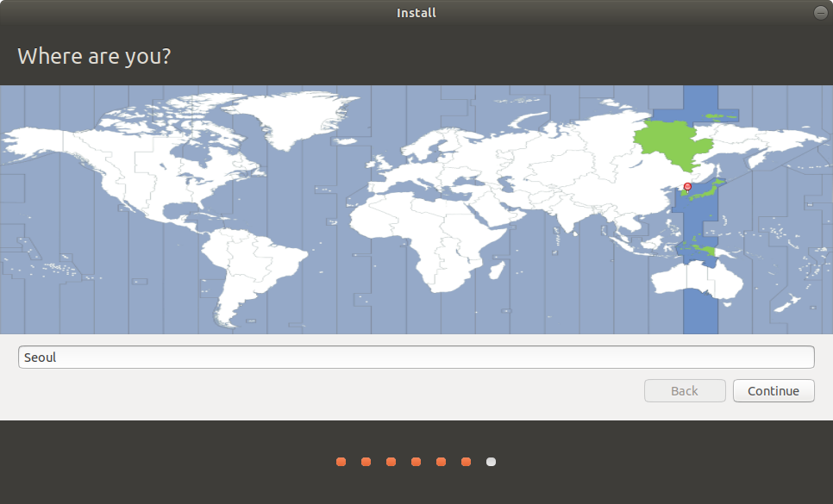Select Japan's green highlighted islands on map

[708, 189]
